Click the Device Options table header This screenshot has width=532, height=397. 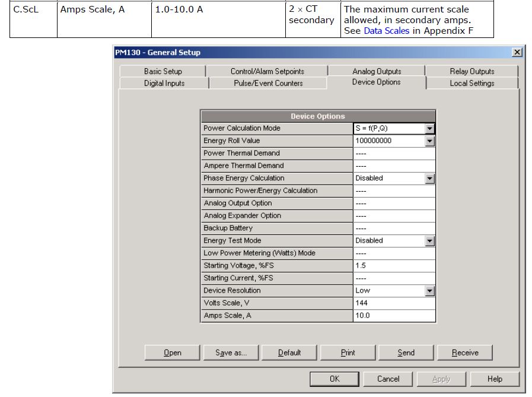click(x=318, y=116)
